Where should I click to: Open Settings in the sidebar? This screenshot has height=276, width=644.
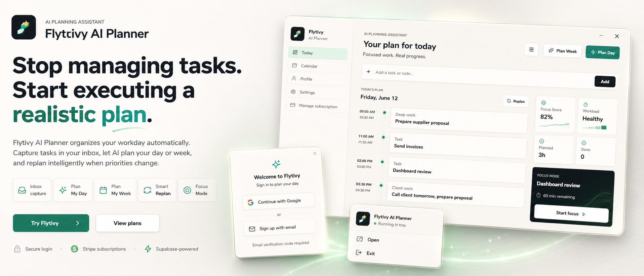click(316, 92)
